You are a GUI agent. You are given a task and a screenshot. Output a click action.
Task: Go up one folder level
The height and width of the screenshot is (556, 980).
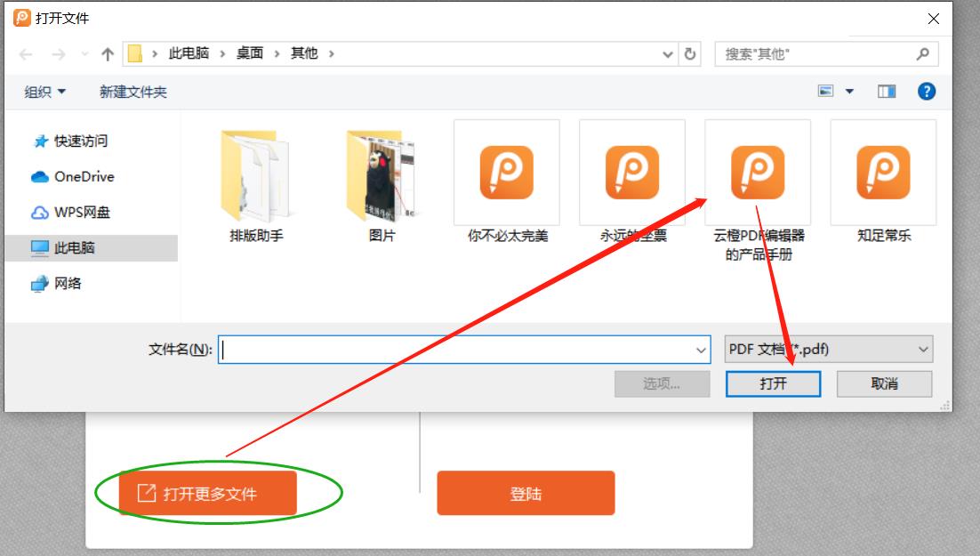(x=108, y=54)
